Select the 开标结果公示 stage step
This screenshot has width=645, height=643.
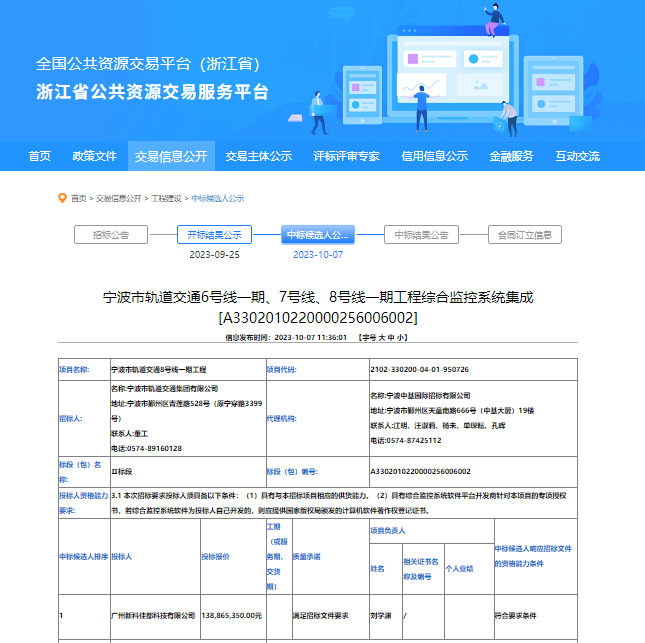[215, 235]
